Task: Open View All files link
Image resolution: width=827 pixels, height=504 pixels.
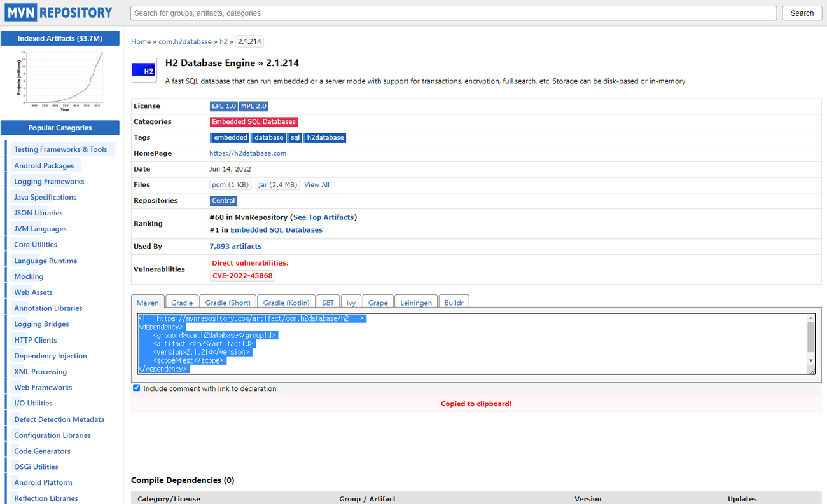Action: (317, 185)
